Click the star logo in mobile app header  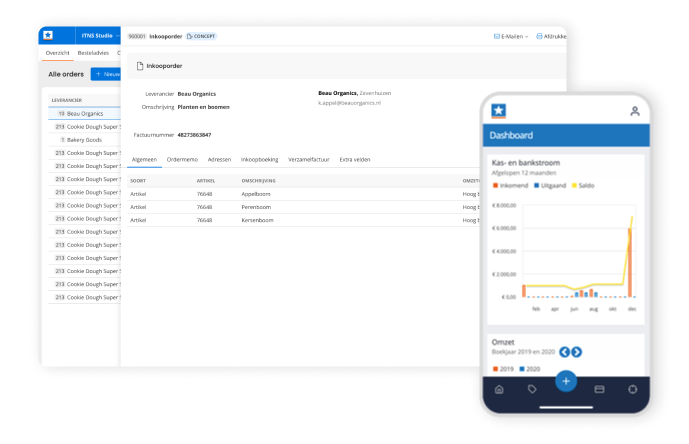(499, 110)
